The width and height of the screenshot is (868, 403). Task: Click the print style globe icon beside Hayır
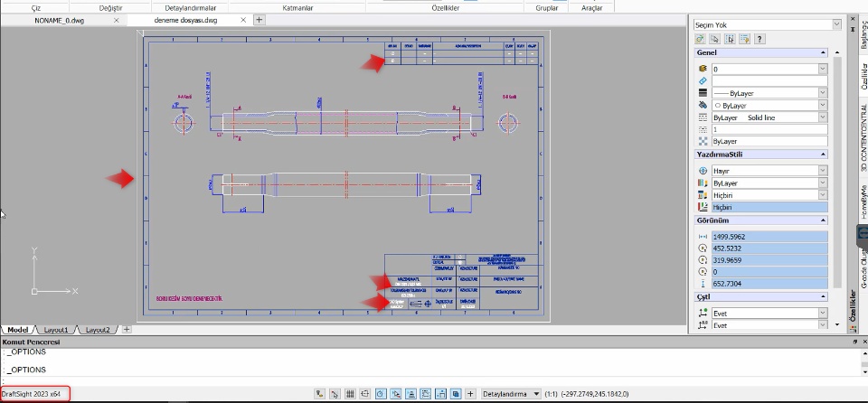(x=703, y=171)
